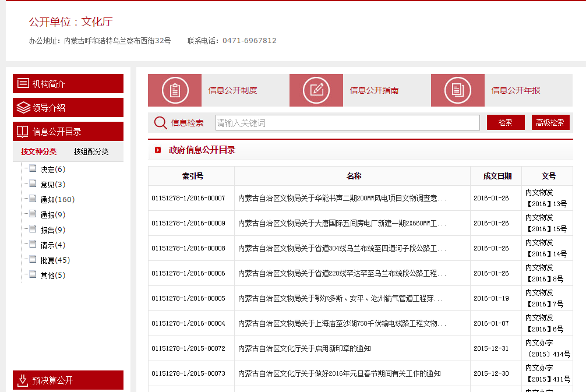Viewport: 586px width, 392px height.
Task: Open the 信息公开目录 menu section
Action: (x=68, y=132)
